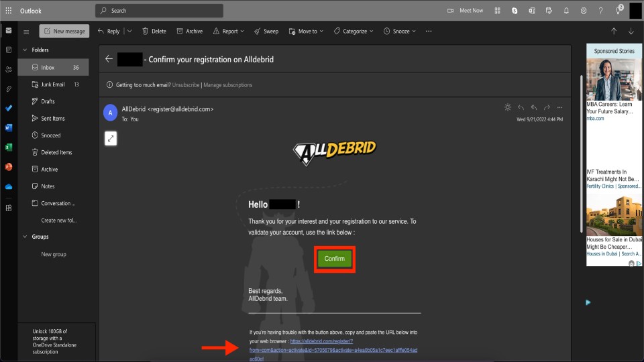Select the Inbox folder
The height and width of the screenshot is (362, 644).
click(x=54, y=67)
